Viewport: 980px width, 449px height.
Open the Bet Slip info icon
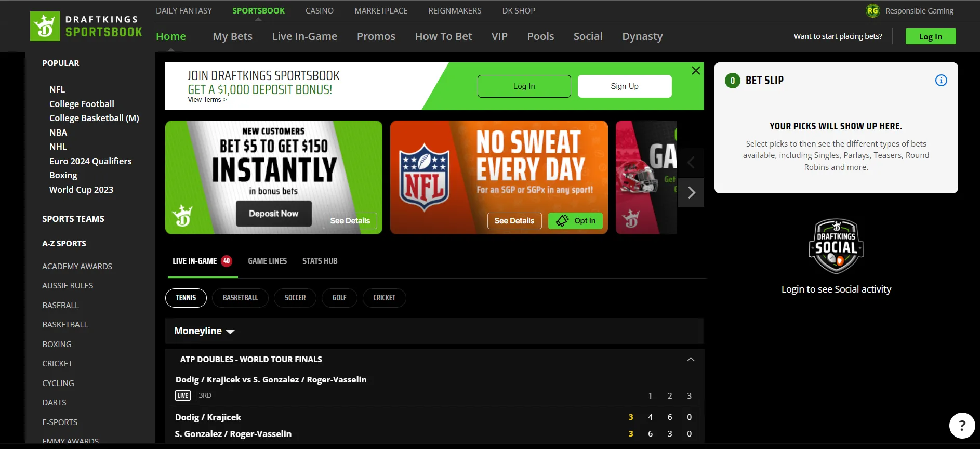(941, 81)
